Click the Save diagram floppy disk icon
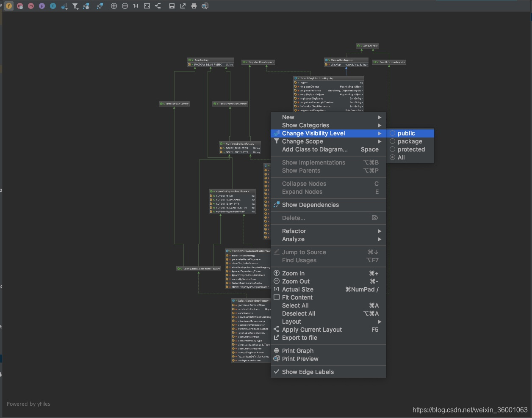 click(x=172, y=6)
